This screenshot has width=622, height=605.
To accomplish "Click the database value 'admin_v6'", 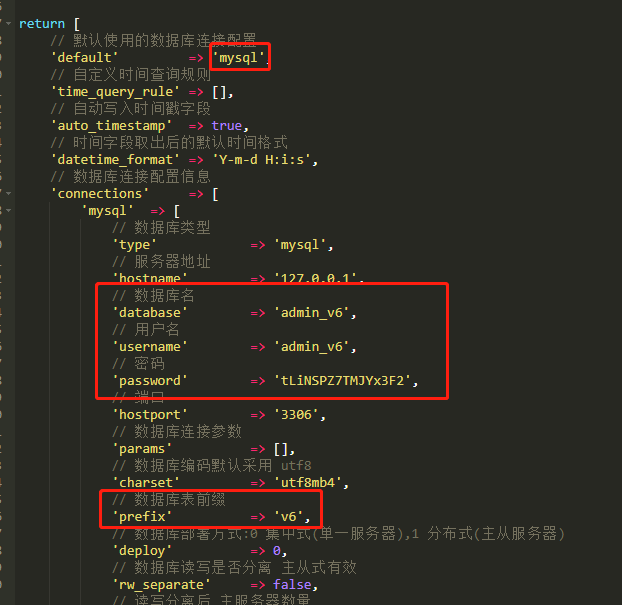I will click(x=312, y=313).
